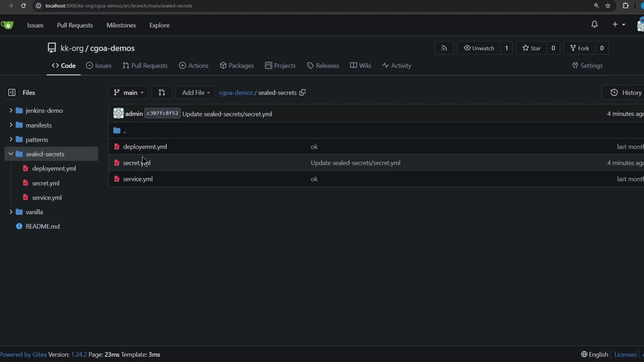Open parent directory folder icon
This screenshot has height=362, width=644.
[117, 131]
